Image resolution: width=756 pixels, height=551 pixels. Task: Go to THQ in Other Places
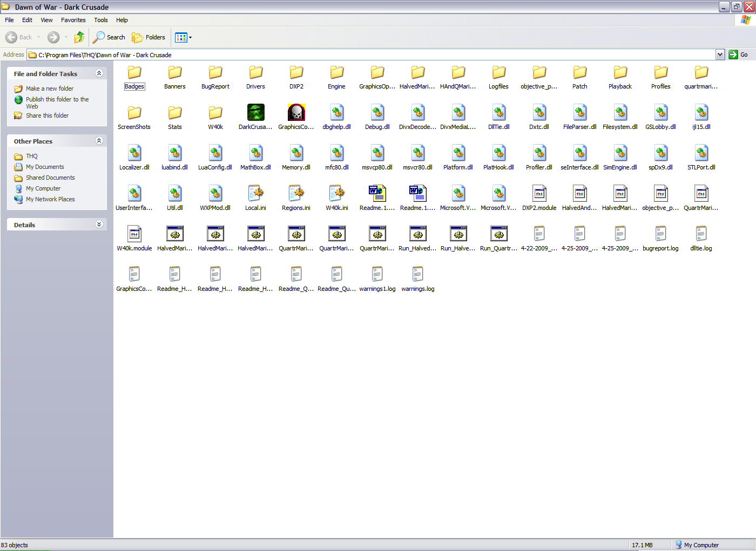[32, 156]
